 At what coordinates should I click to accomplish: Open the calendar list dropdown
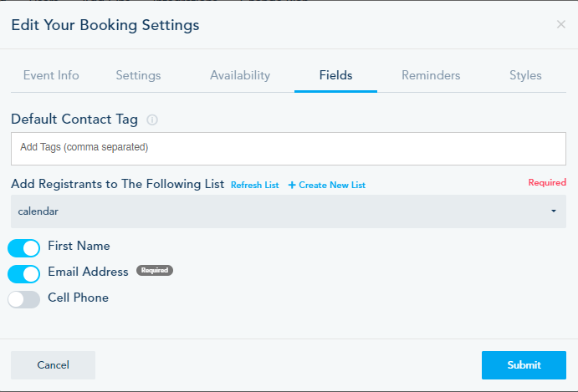pos(289,211)
